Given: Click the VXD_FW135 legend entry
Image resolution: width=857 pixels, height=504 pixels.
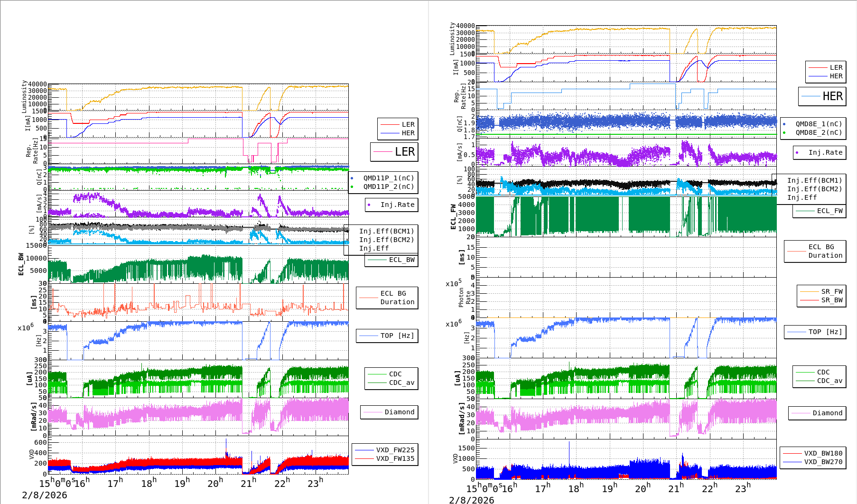Looking at the screenshot, I should pyautogui.click(x=395, y=458).
